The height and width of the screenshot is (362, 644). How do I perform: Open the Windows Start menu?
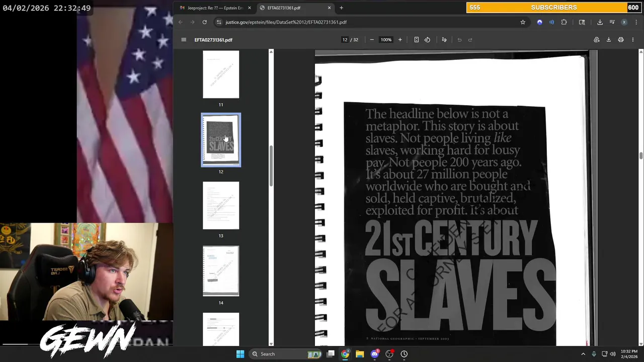(x=240, y=354)
